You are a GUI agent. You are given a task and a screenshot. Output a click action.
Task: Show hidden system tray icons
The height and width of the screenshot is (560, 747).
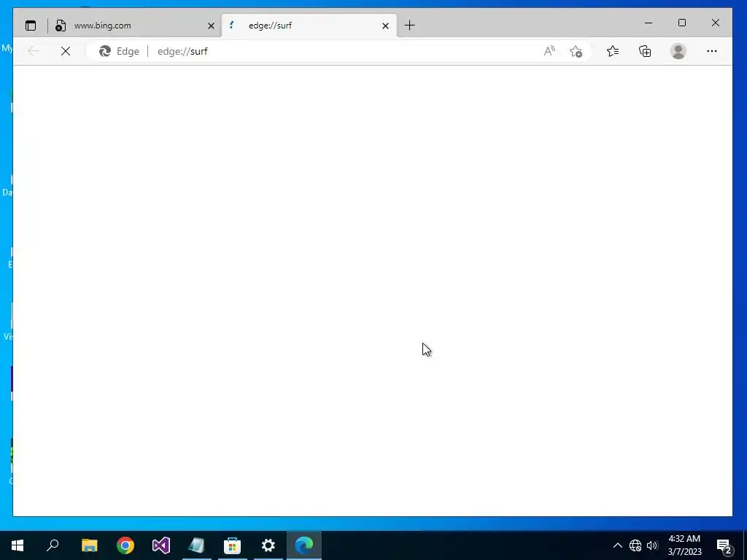[x=617, y=545]
